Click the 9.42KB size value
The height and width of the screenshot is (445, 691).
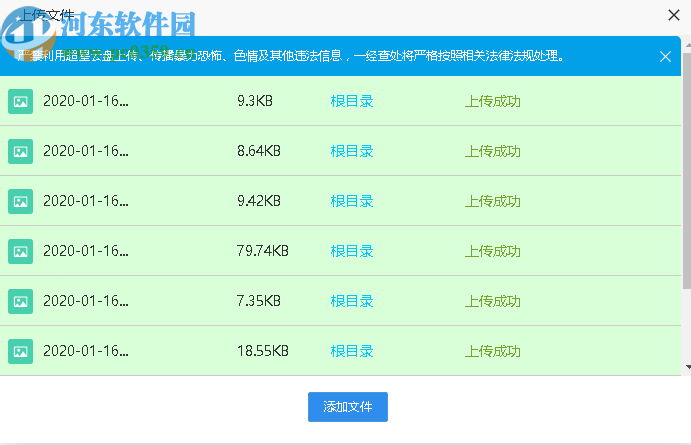(x=259, y=201)
